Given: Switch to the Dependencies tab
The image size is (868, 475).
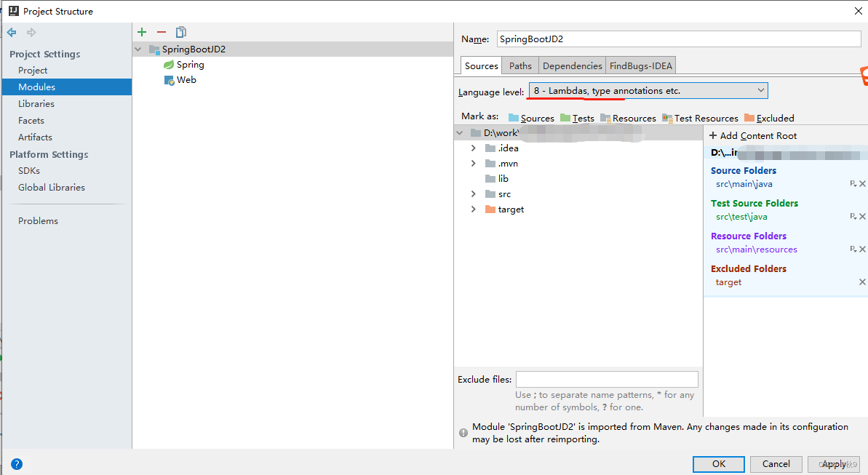Looking at the screenshot, I should click(x=573, y=66).
